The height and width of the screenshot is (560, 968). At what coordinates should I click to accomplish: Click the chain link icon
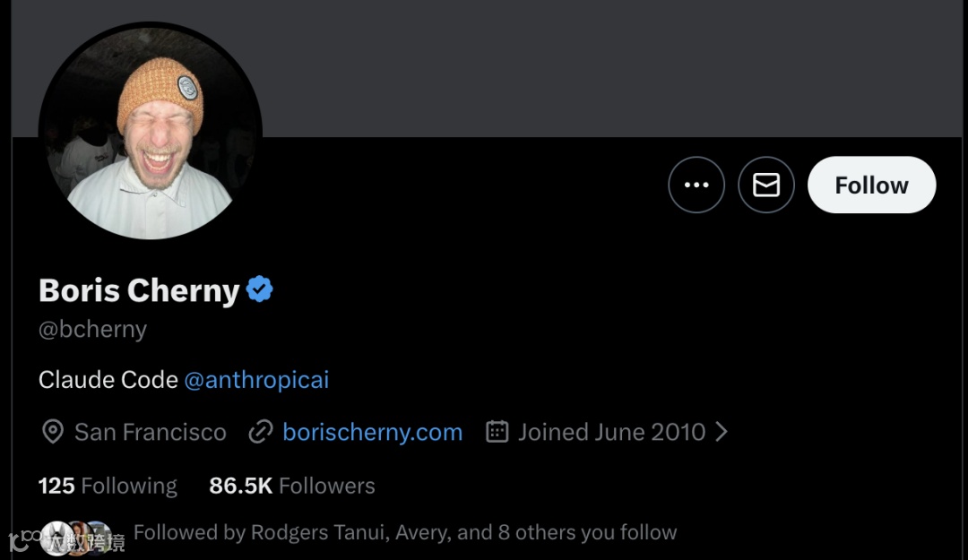click(x=260, y=432)
